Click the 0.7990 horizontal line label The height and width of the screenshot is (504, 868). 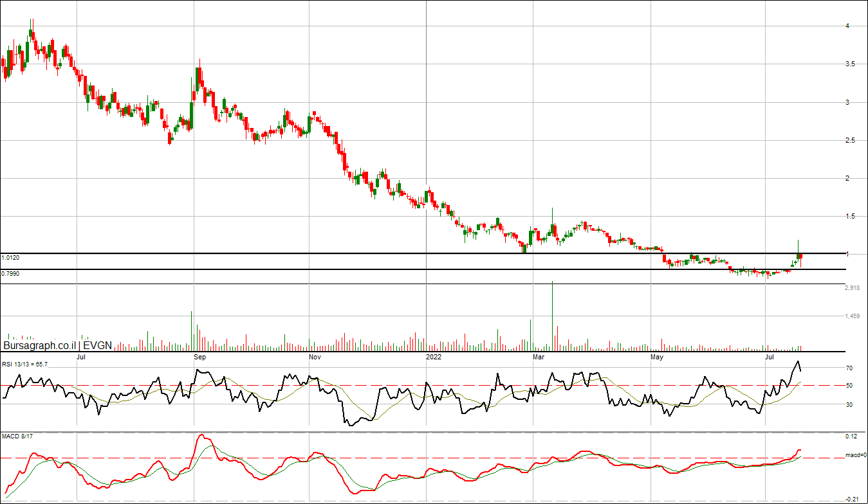pyautogui.click(x=10, y=274)
